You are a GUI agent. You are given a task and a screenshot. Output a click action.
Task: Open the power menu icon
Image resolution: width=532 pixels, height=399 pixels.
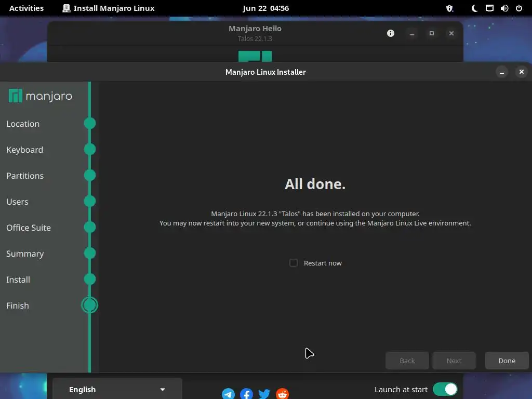tap(519, 8)
